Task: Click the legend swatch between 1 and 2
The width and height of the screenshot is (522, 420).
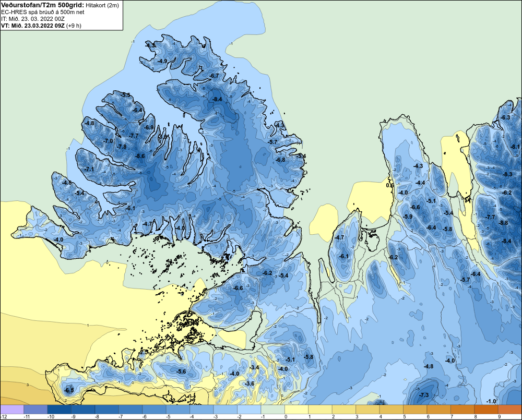Action: coord(321,409)
